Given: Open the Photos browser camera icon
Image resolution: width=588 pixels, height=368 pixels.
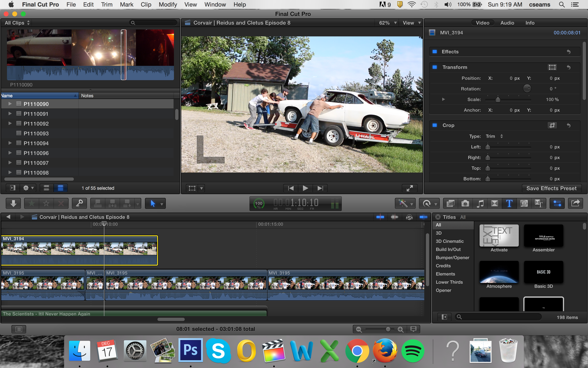Looking at the screenshot, I should coord(465,203).
